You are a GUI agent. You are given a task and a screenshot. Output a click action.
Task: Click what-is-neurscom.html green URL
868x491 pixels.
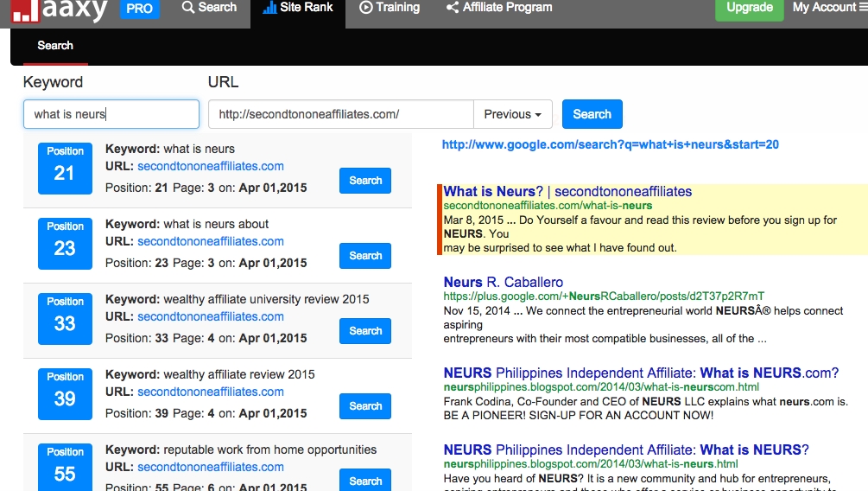click(601, 386)
